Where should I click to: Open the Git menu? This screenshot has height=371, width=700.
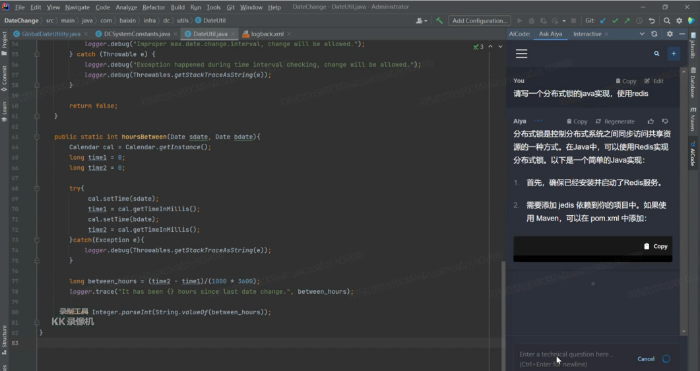tap(230, 7)
